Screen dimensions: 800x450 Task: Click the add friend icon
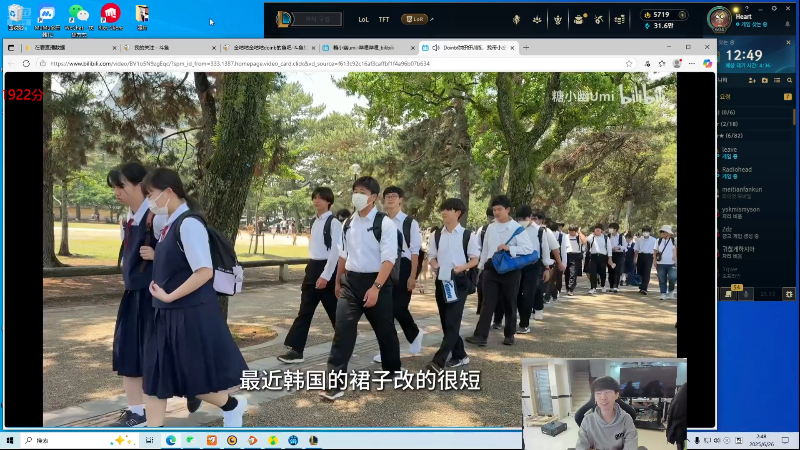click(x=752, y=80)
